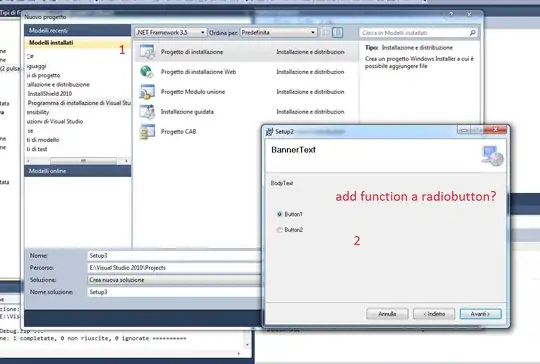Screen dimensions: 540x364
Task: Expand the Modelli online section
Action: 77,171
